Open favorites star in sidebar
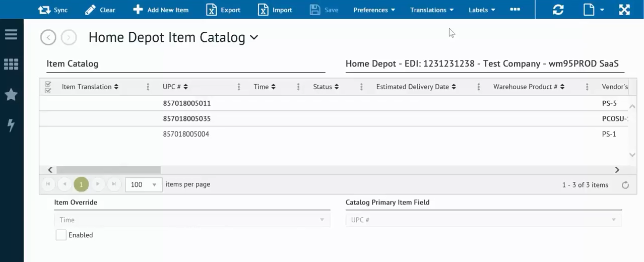The width and height of the screenshot is (644, 262). pos(11,94)
